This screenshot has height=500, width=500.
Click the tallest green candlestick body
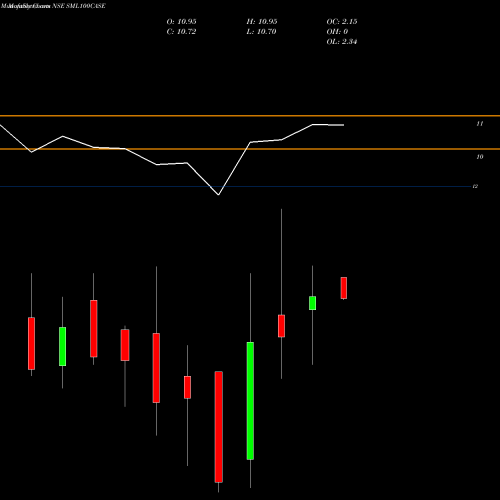pyautogui.click(x=250, y=401)
